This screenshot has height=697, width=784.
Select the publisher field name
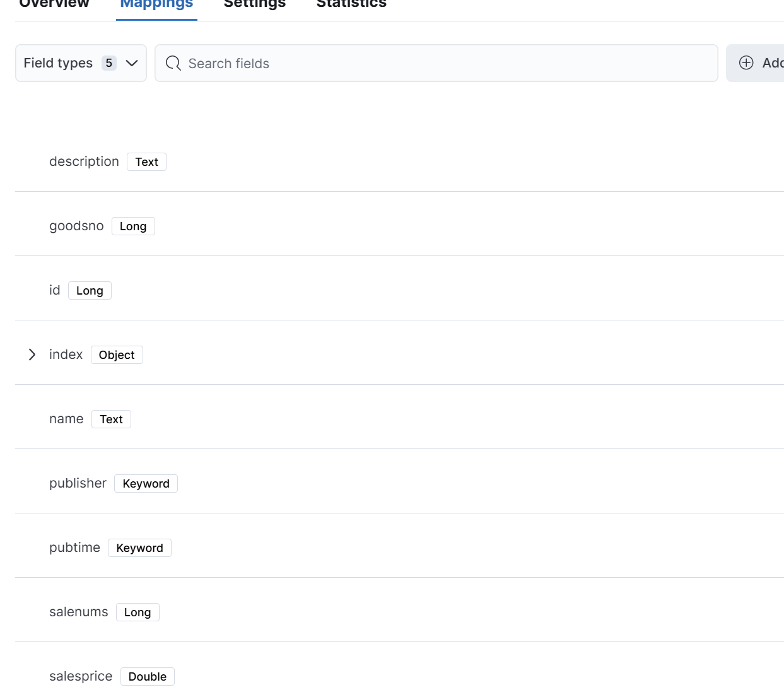tap(78, 483)
